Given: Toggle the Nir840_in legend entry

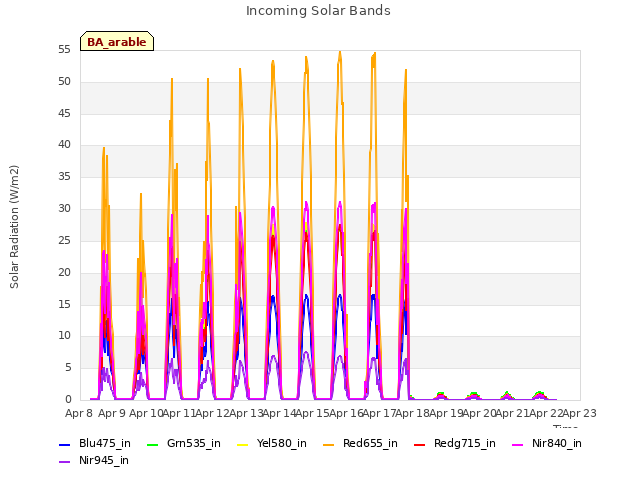Looking at the screenshot, I should click(x=547, y=444).
